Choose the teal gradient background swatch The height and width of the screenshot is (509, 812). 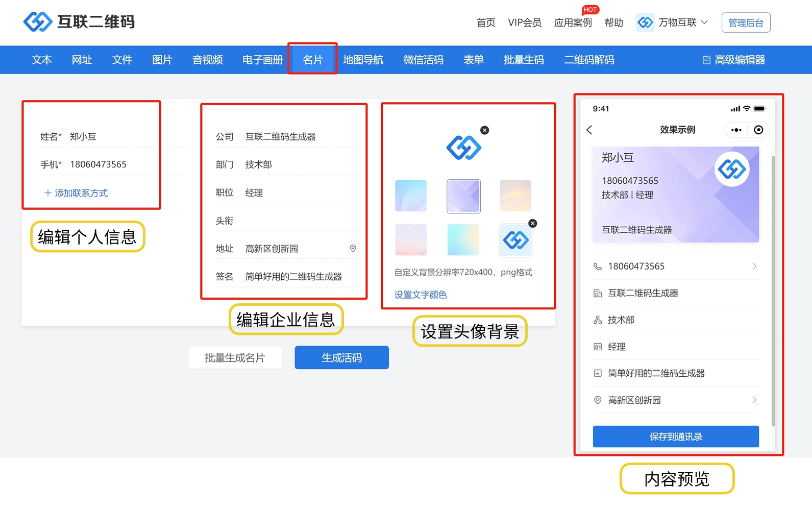tap(463, 239)
